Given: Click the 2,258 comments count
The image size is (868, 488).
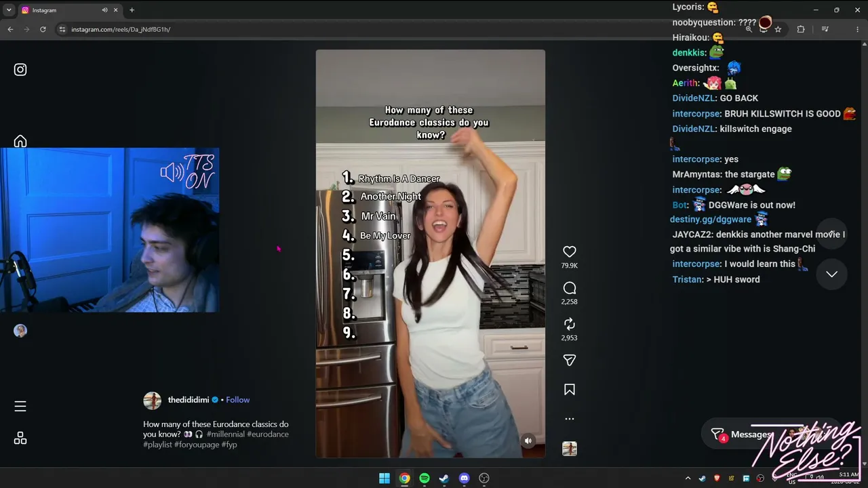Looking at the screenshot, I should point(570,302).
